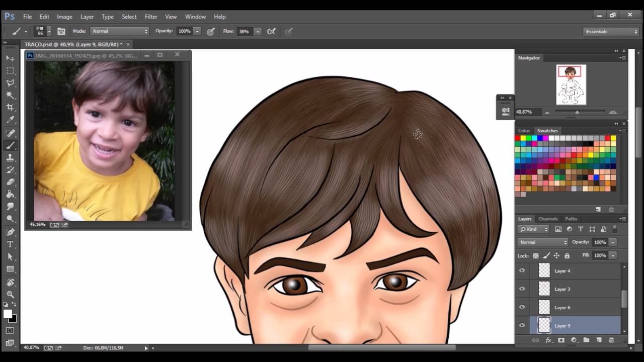This screenshot has height=362, width=644.
Task: Select the Clone Stamp tool
Action: tap(10, 158)
